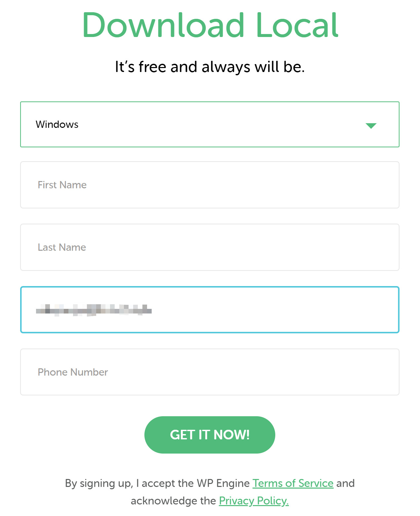Click the "Last Name" placeholder label
The image size is (420, 516).
(62, 247)
